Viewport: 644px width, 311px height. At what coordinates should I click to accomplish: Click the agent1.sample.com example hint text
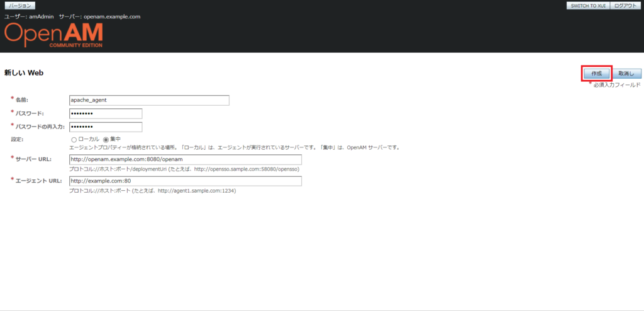point(152,191)
